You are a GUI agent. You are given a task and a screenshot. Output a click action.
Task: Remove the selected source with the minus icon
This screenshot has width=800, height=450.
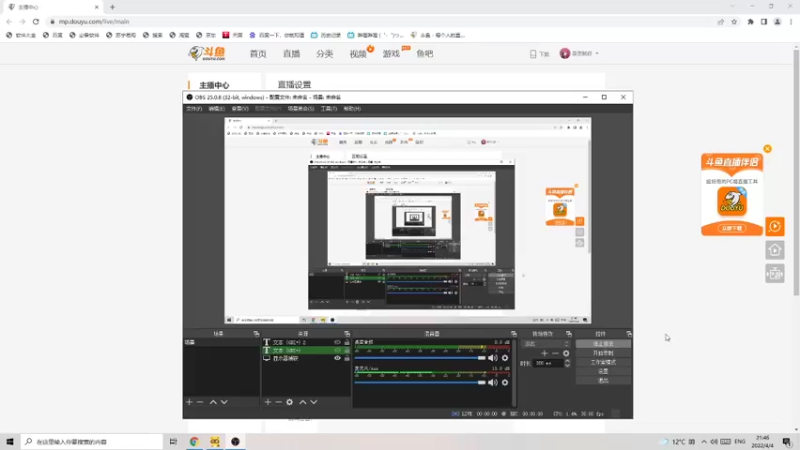pos(279,402)
